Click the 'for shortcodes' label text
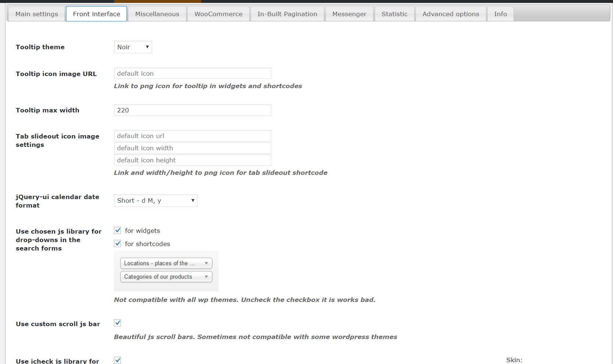The height and width of the screenshot is (364, 613). click(147, 244)
